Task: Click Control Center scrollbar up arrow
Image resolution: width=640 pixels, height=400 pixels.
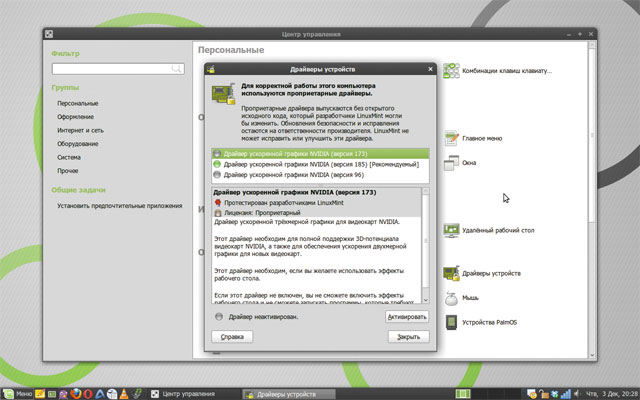Action: 592,45
